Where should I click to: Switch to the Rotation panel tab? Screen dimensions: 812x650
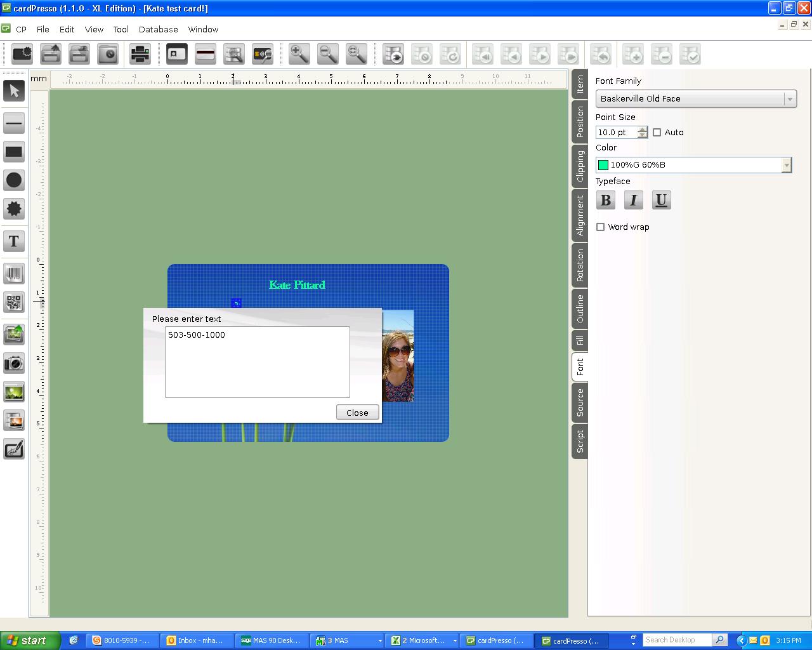579,266
